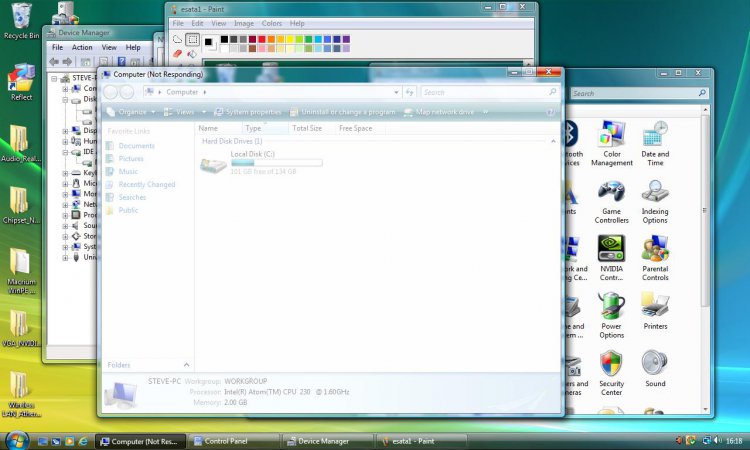Click the Recycle Bin desktop icon

pos(22,21)
